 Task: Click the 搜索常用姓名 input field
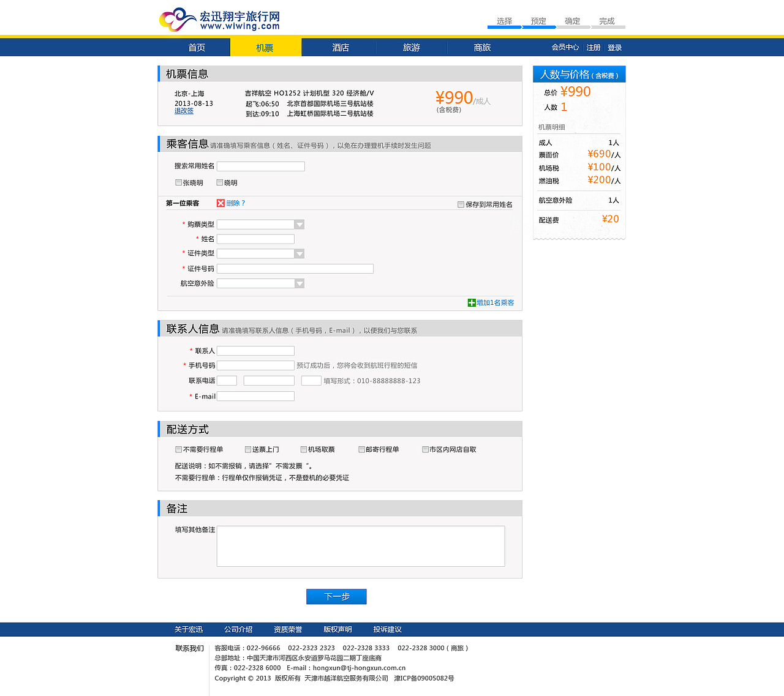click(x=261, y=167)
